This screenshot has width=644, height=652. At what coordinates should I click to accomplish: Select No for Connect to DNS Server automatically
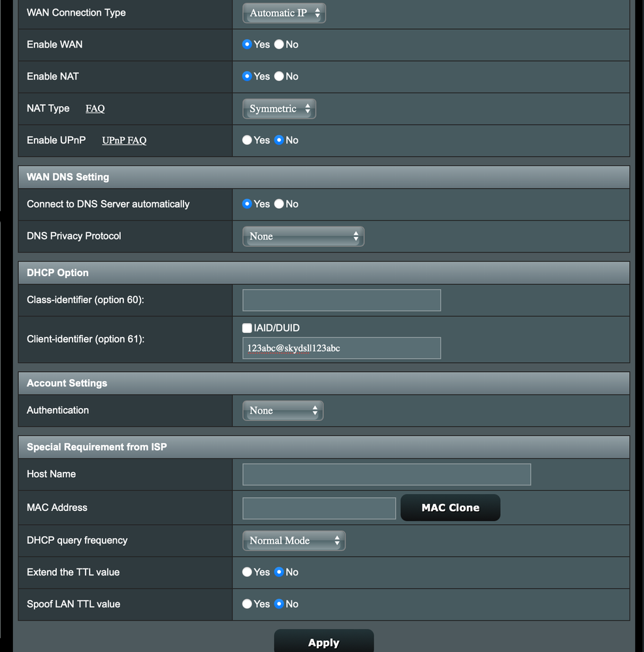pyautogui.click(x=279, y=204)
